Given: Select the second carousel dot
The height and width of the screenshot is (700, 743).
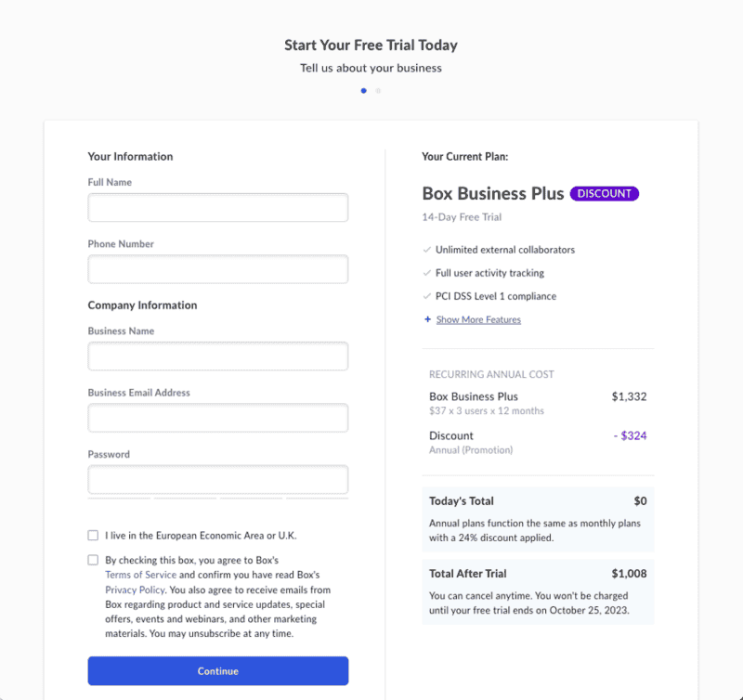Looking at the screenshot, I should point(377,91).
